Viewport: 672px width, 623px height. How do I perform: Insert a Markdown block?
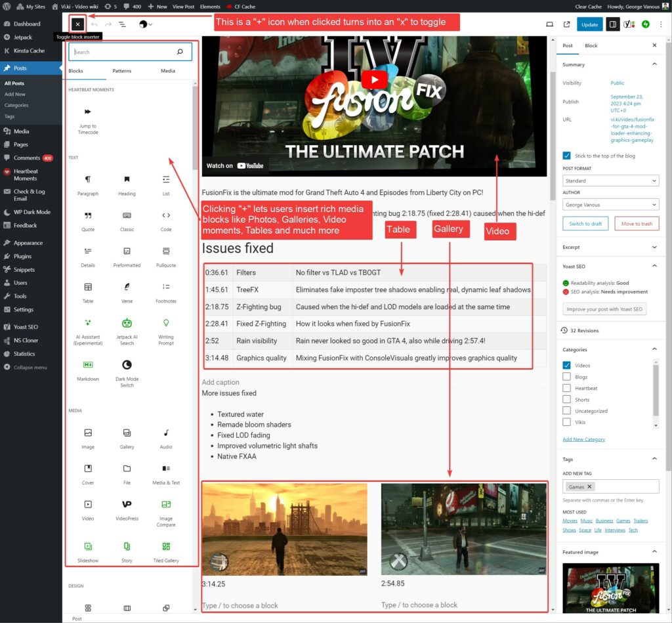pyautogui.click(x=88, y=370)
